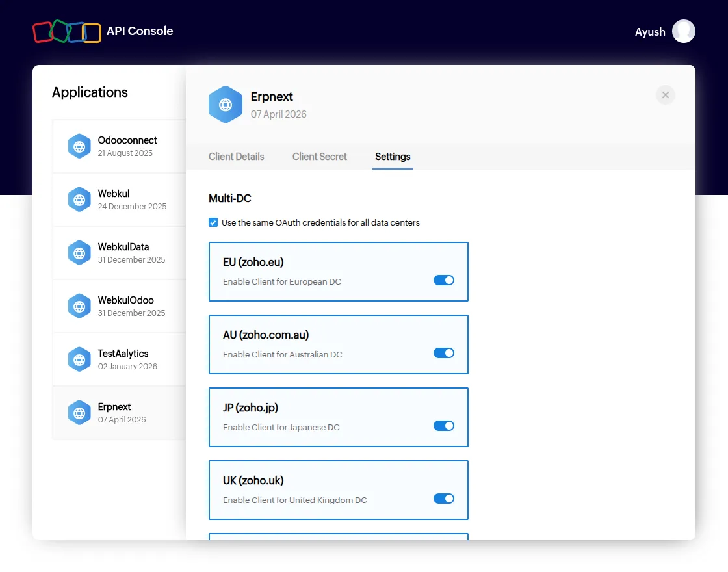This screenshot has height=572, width=728.
Task: Click 'Enable Client for Australian DC' text
Action: pos(282,355)
